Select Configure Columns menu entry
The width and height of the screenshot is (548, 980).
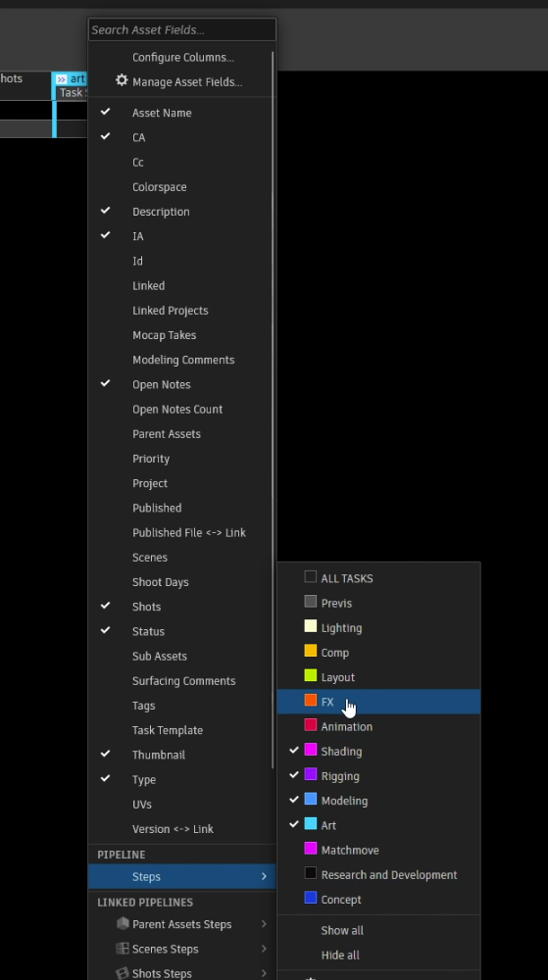pyautogui.click(x=183, y=58)
